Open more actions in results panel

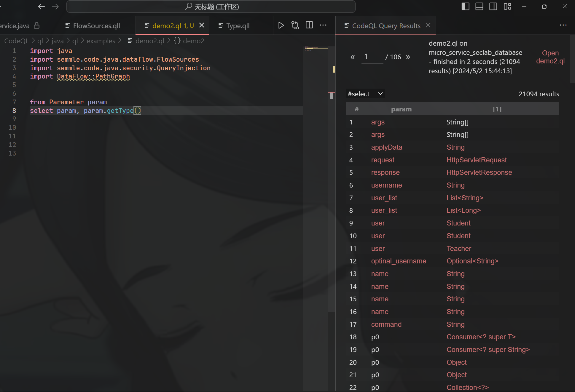coord(563,25)
